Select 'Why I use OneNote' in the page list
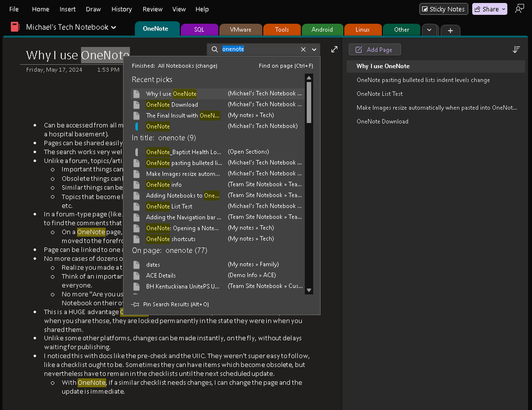This screenshot has height=410, width=532. point(436,66)
